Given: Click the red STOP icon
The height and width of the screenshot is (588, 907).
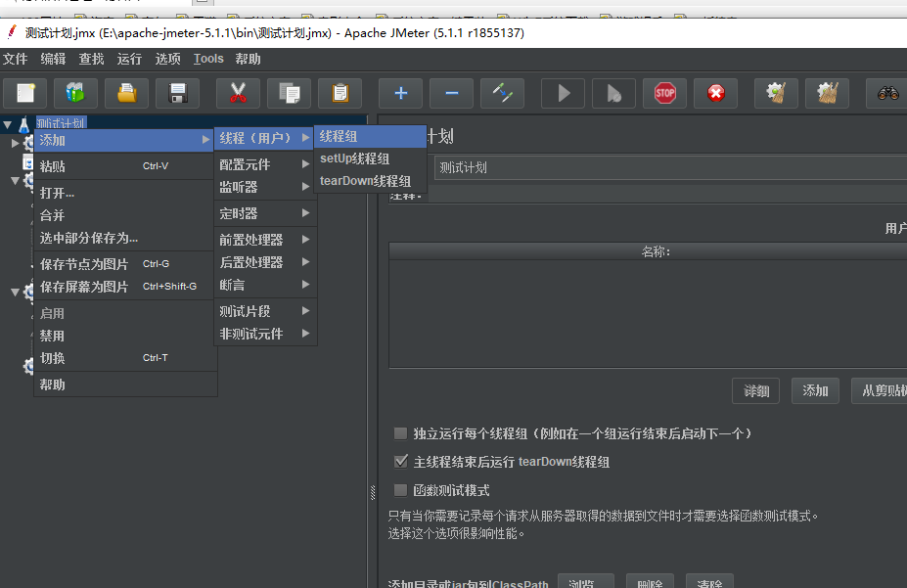Looking at the screenshot, I should point(665,93).
